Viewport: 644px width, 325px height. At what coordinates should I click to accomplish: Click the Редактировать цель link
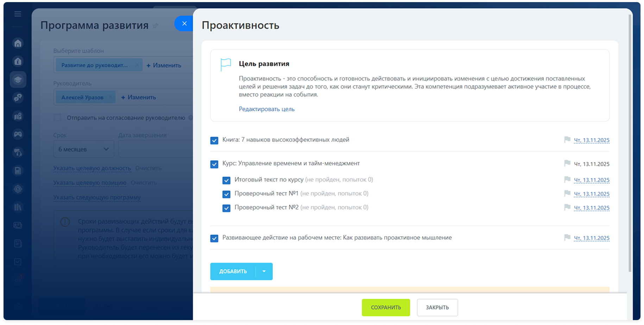266,109
